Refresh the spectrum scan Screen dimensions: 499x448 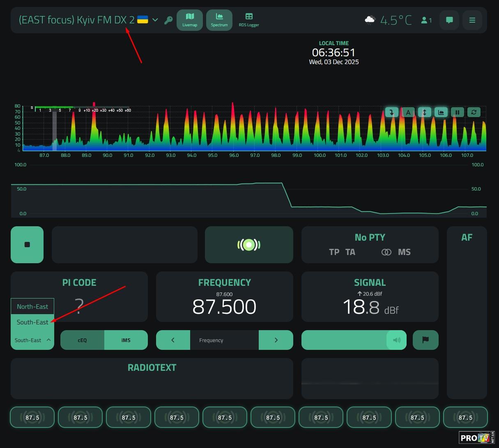pos(474,112)
